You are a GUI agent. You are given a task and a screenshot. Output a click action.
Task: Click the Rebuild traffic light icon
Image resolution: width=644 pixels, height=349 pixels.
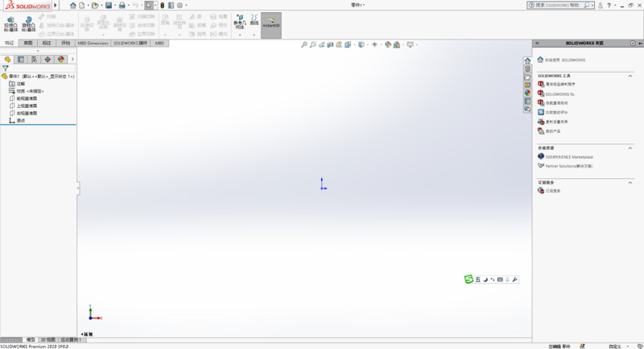point(161,5)
